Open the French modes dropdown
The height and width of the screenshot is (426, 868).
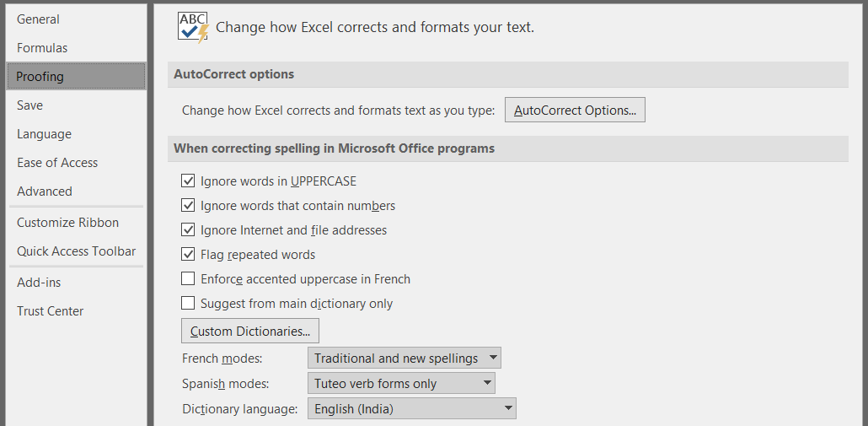405,359
